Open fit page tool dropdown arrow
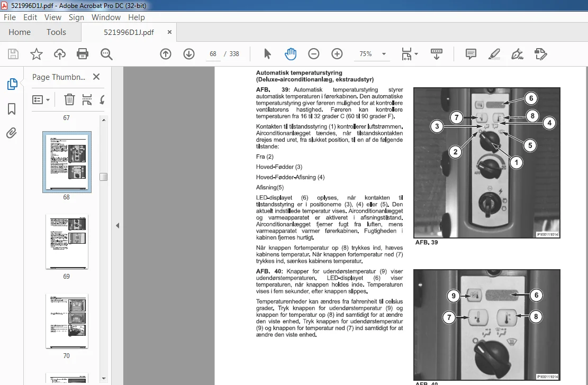 [x=416, y=54]
